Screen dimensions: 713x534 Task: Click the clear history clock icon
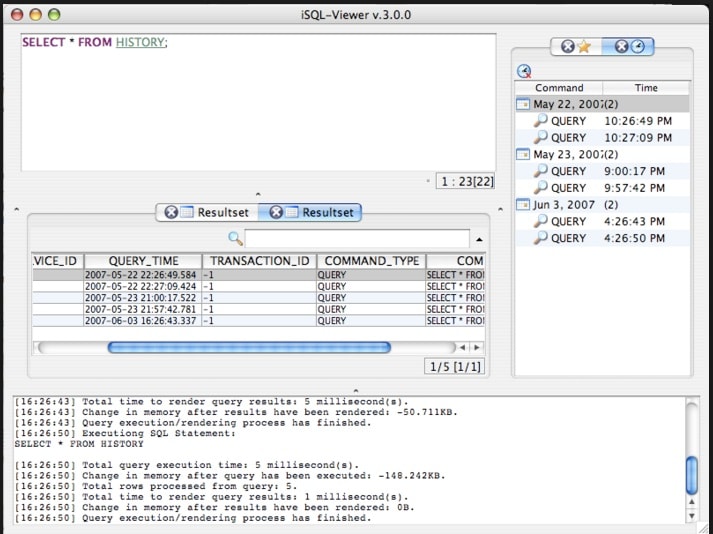[x=524, y=71]
